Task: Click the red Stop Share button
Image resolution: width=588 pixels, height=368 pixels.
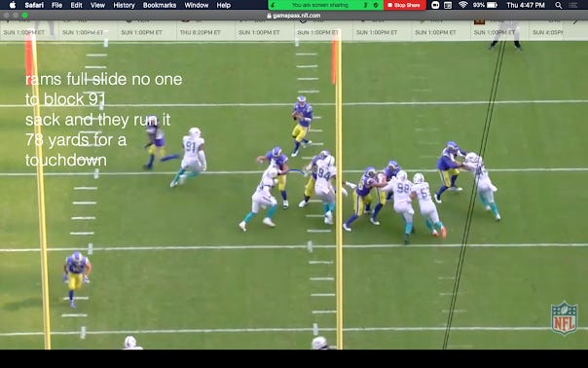Action: click(x=404, y=5)
